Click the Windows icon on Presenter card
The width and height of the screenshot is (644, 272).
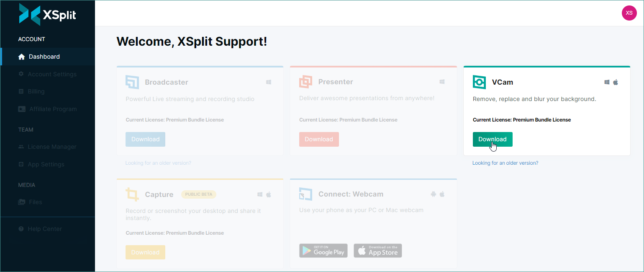[442, 82]
